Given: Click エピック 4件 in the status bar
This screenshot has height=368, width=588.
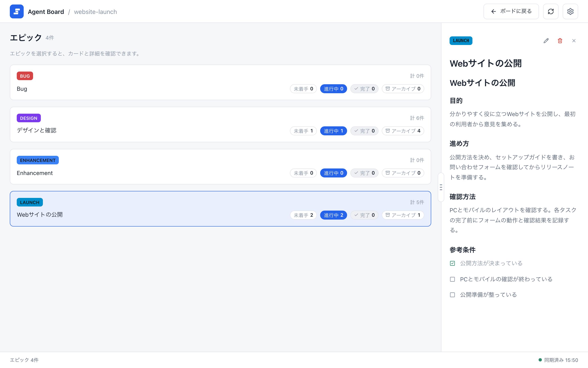Looking at the screenshot, I should tap(24, 360).
